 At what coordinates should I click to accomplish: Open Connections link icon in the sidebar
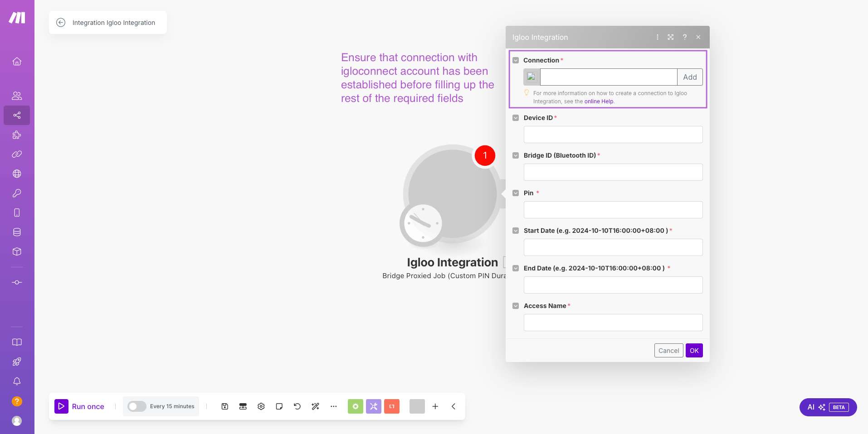pos(17,154)
